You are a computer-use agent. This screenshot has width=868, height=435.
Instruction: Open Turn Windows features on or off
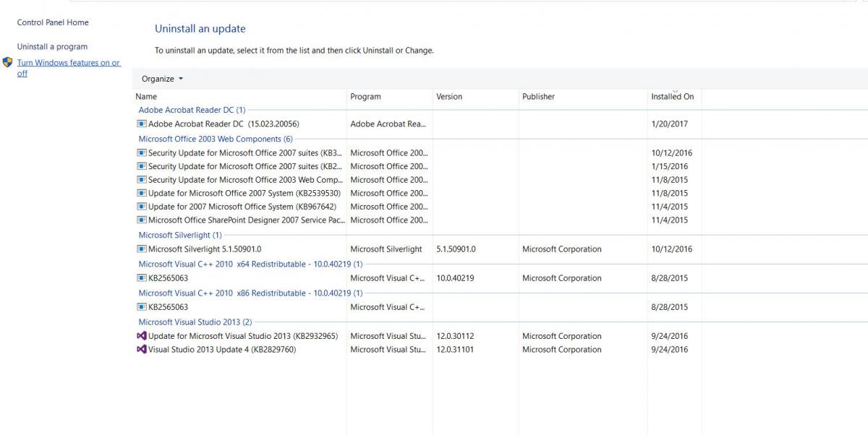69,68
